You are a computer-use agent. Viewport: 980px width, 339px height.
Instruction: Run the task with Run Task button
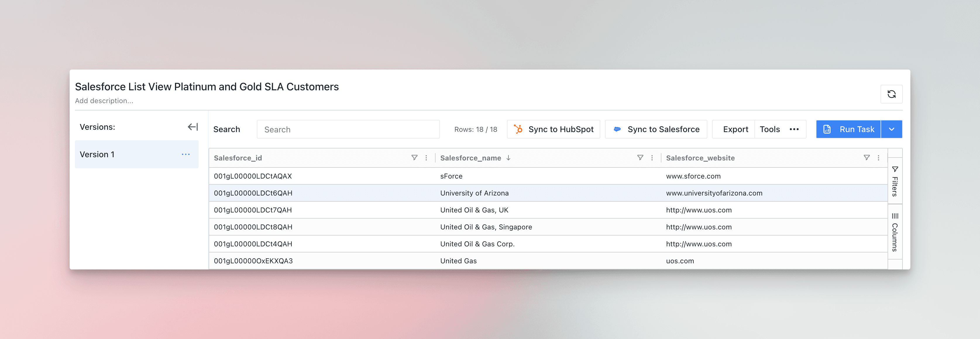[848, 129]
